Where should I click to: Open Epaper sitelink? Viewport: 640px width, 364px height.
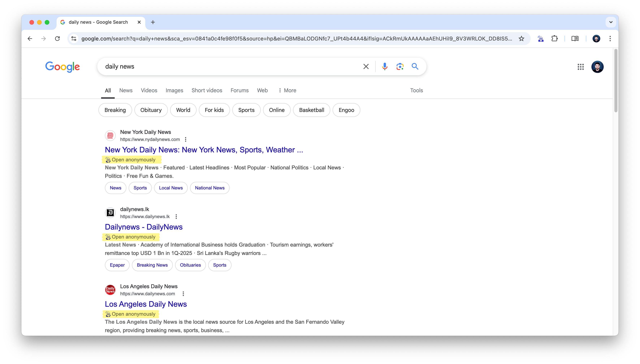tap(117, 265)
